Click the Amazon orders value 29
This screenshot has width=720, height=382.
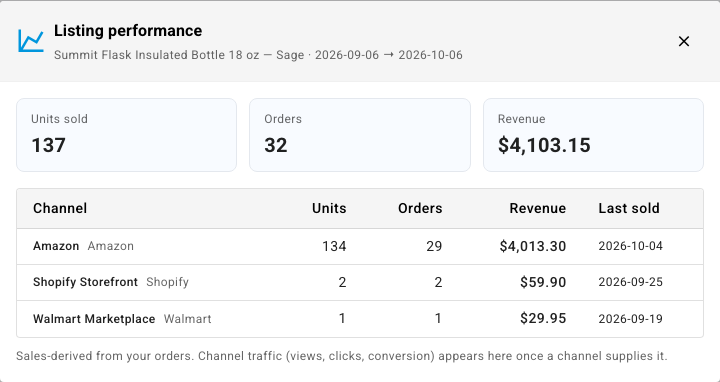[433, 247]
